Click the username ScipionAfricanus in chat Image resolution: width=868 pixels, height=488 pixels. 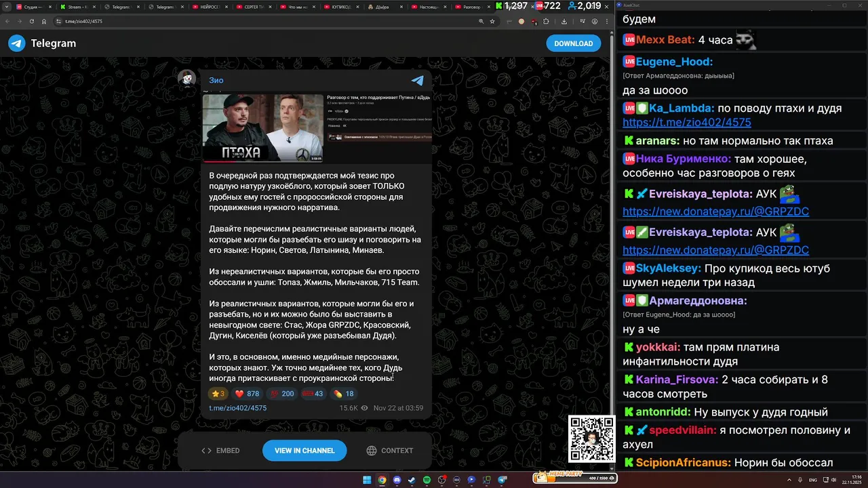684,463
